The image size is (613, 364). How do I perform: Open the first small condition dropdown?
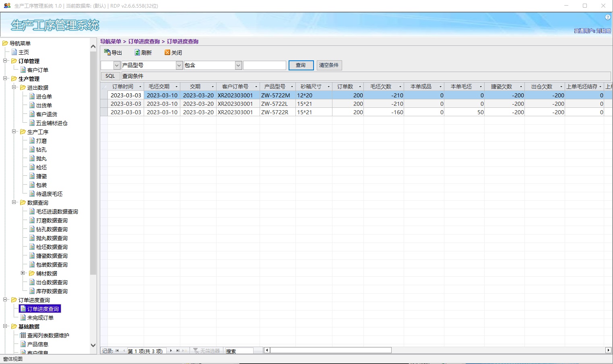click(117, 65)
